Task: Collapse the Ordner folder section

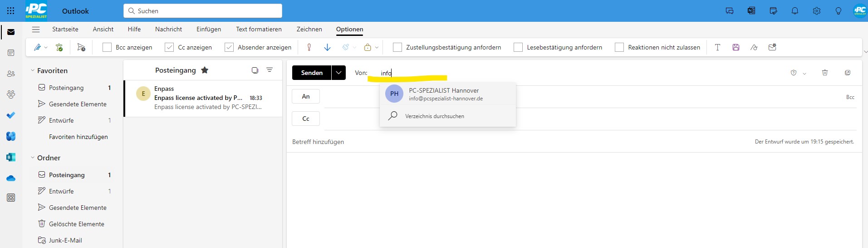Action: (x=33, y=158)
